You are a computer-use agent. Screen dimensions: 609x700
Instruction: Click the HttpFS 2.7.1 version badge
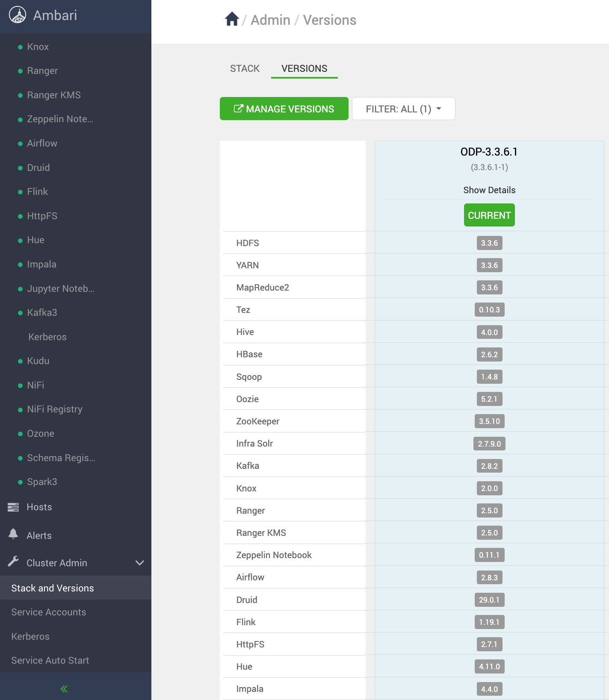coord(489,644)
